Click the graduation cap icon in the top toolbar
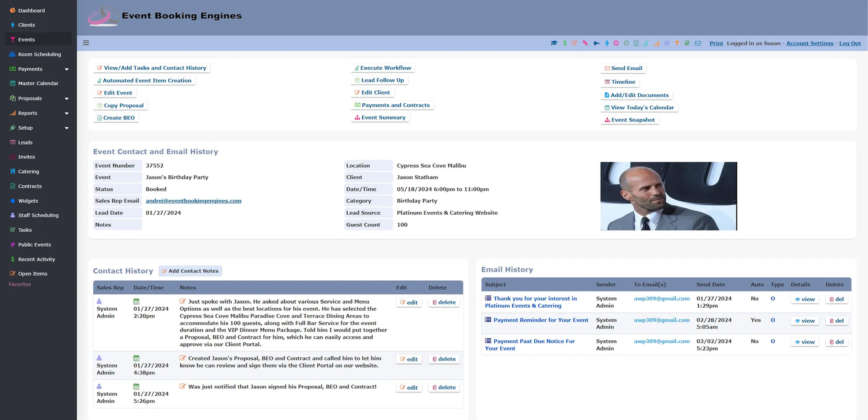 tap(554, 43)
